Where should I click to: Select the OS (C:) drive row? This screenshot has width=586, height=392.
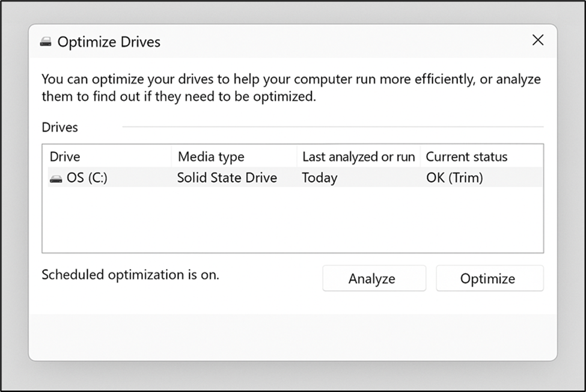coord(295,177)
